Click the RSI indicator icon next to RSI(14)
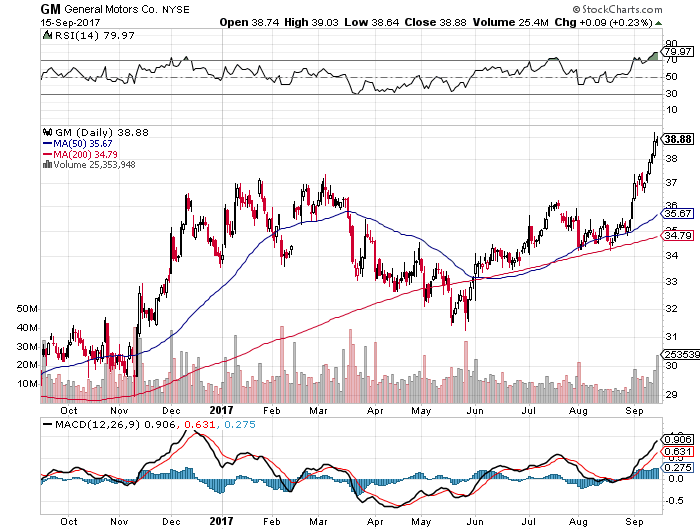Screen dimensions: 700x530 tap(47, 35)
